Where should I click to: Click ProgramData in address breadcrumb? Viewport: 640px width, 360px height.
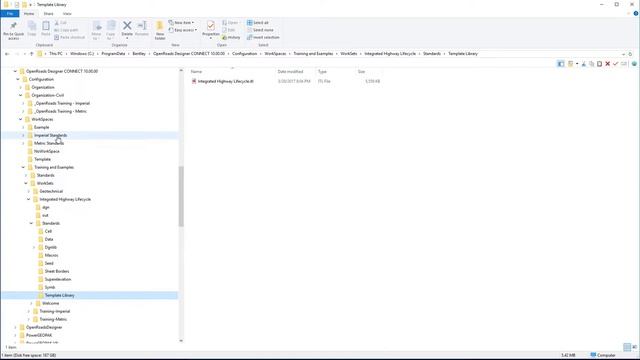coord(113,53)
